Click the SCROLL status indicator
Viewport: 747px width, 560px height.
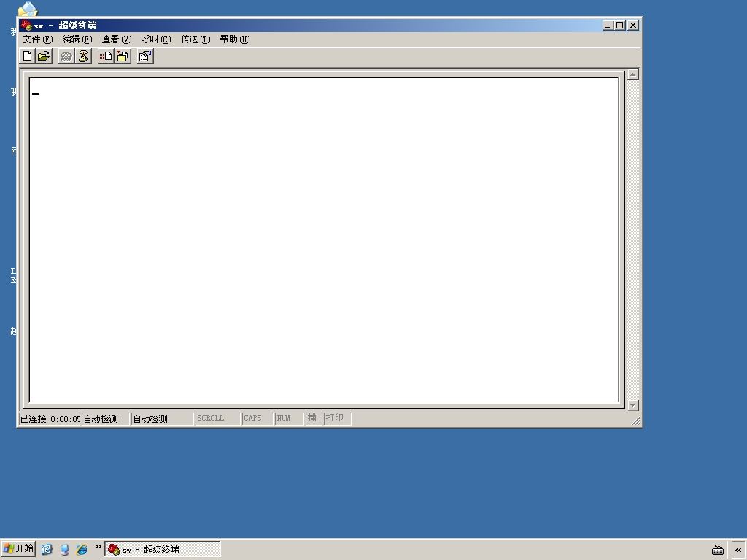click(x=217, y=419)
